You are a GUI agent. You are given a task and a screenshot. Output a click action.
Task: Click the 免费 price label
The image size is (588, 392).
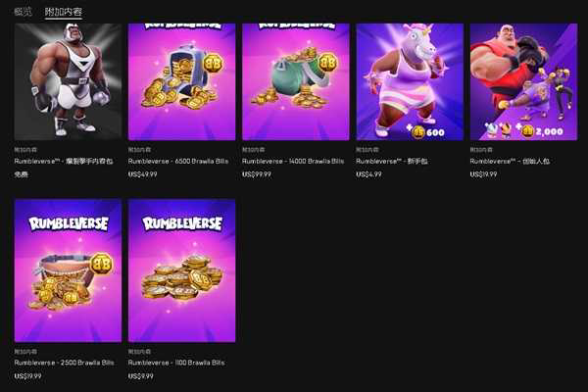pos(21,174)
